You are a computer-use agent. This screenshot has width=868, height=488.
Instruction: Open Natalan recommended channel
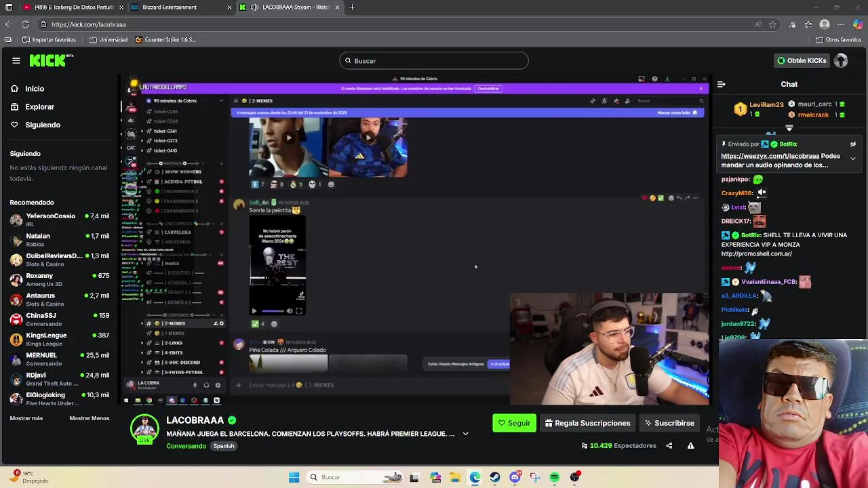pos(59,240)
